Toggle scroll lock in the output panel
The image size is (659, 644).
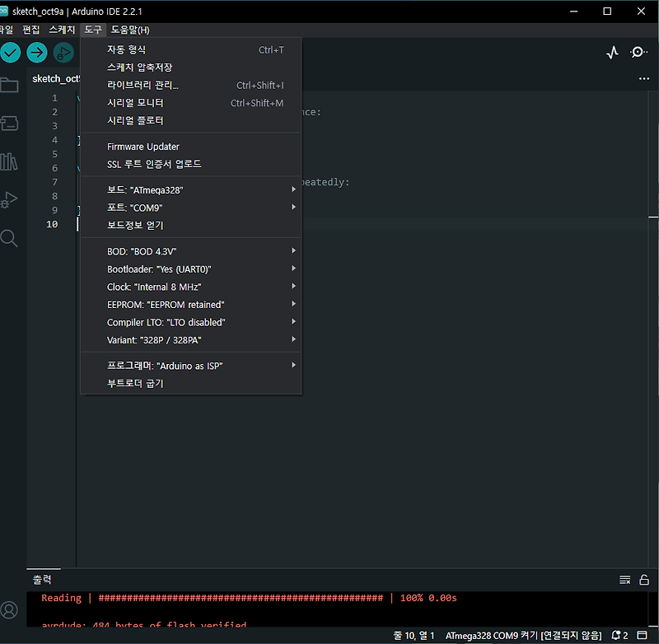643,579
